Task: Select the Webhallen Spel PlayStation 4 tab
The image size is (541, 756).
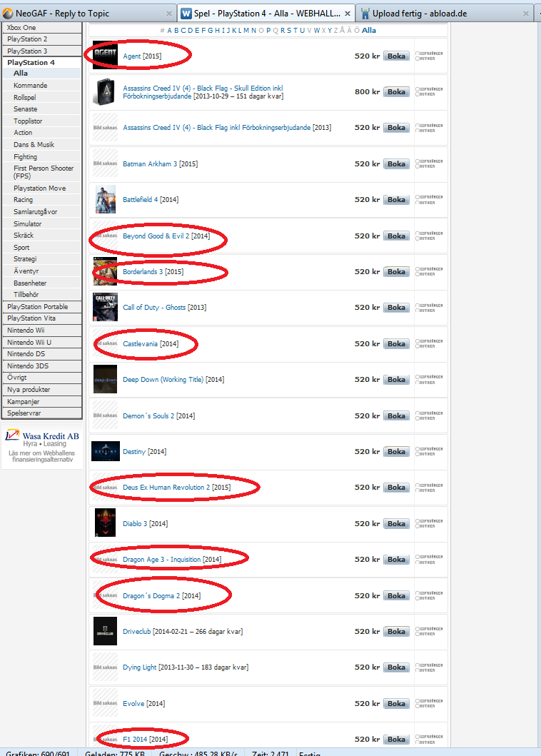Action: (x=266, y=14)
